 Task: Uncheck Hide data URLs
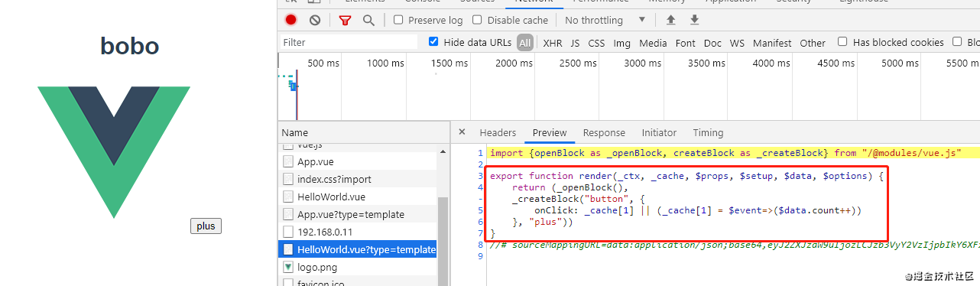point(433,42)
